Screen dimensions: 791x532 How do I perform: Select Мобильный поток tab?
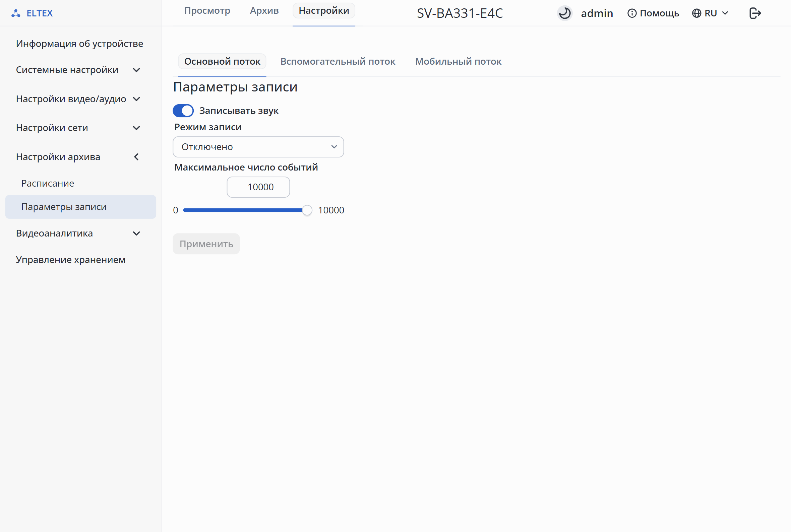pyautogui.click(x=458, y=61)
